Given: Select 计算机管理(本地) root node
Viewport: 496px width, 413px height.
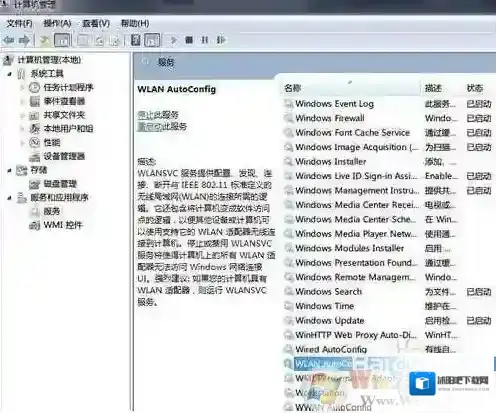Looking at the screenshot, I should point(49,60).
